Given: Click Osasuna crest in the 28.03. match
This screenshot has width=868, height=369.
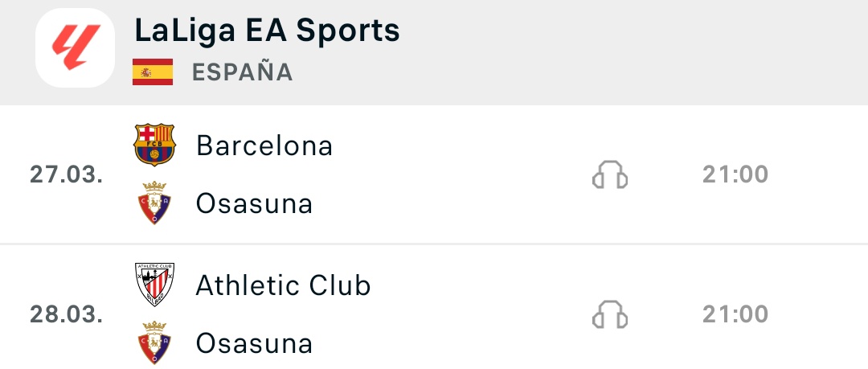Looking at the screenshot, I should tap(154, 342).
